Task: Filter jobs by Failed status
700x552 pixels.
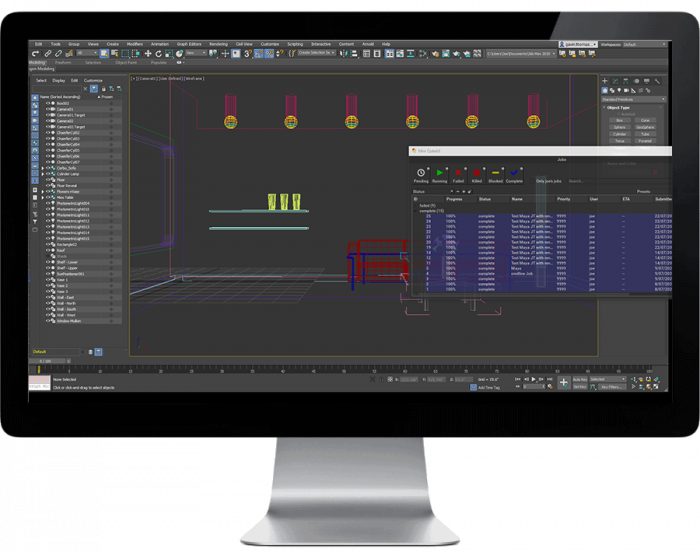Action: (458, 175)
